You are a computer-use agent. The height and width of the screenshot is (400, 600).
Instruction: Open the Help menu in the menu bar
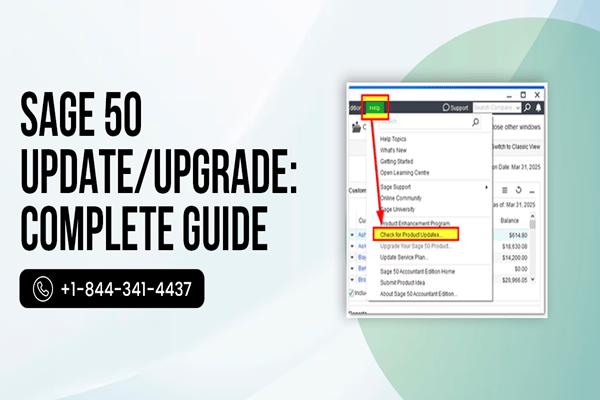click(x=374, y=108)
